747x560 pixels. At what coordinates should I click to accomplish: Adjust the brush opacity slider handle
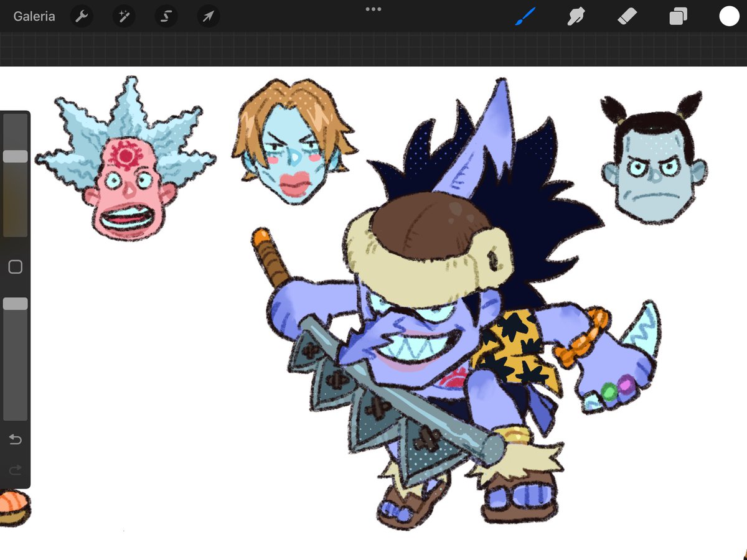point(15,304)
